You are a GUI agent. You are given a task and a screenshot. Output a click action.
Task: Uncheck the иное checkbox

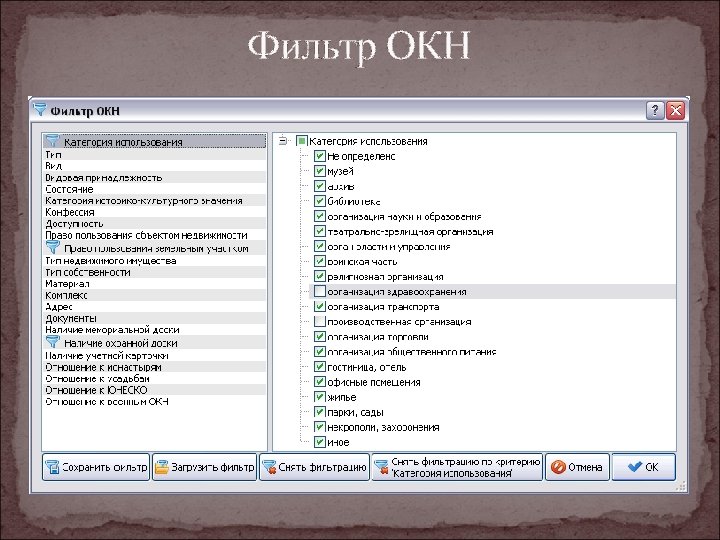pyautogui.click(x=320, y=442)
